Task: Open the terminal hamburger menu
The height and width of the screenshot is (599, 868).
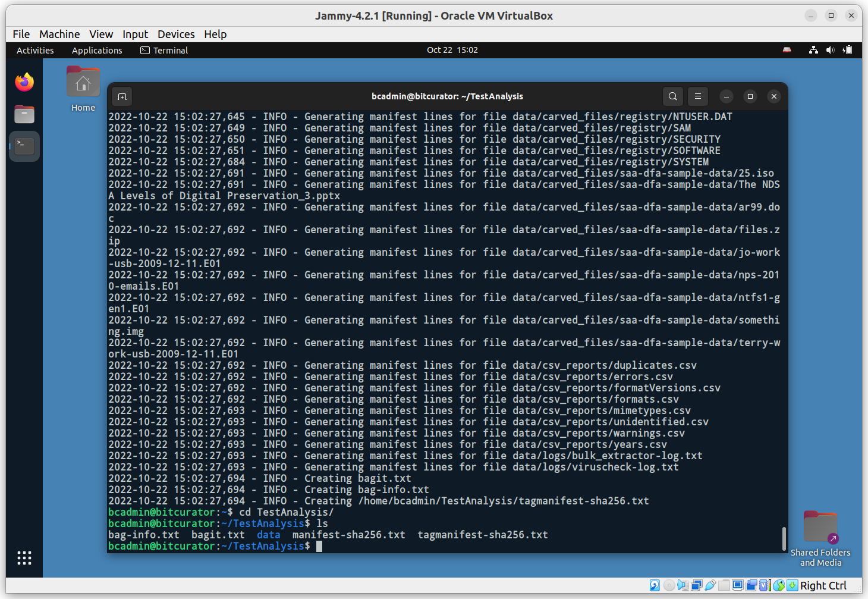Action: [698, 96]
